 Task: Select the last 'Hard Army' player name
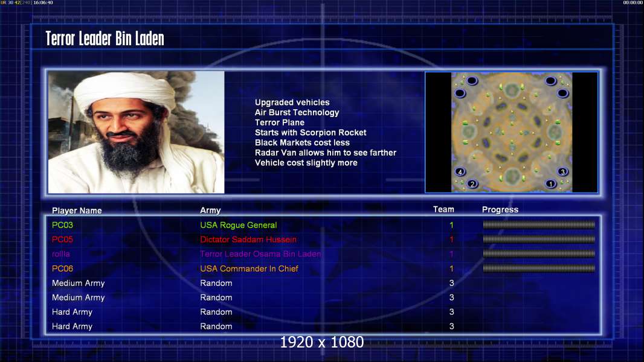coord(72,326)
